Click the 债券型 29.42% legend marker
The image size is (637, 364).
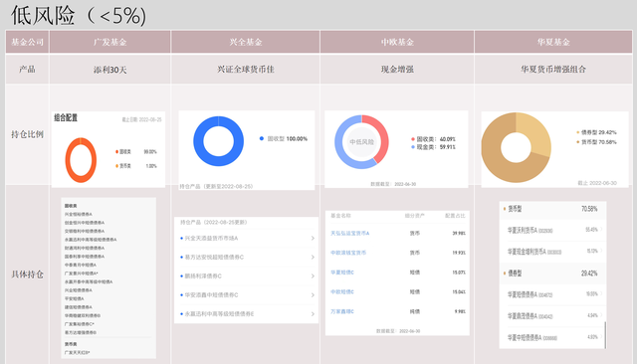coord(578,132)
